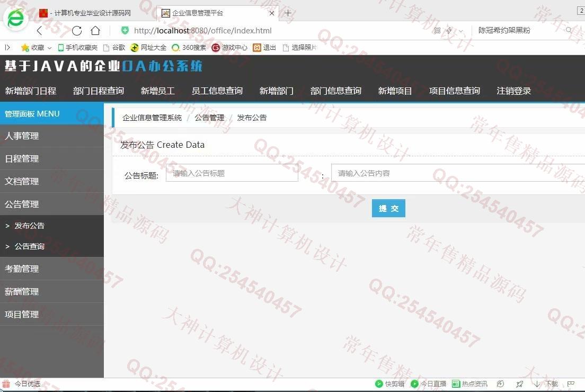This screenshot has width=585, height=392.
Task: Click the lightning speed mode icon
Action: (449, 31)
